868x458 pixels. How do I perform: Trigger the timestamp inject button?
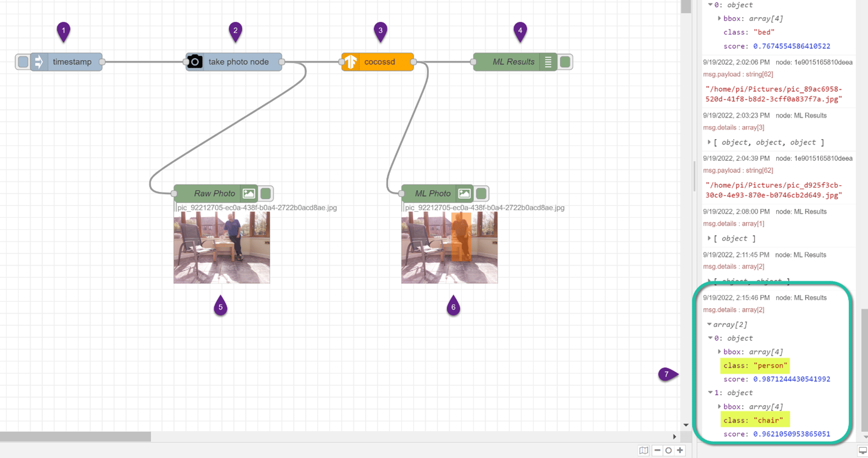[x=23, y=62]
